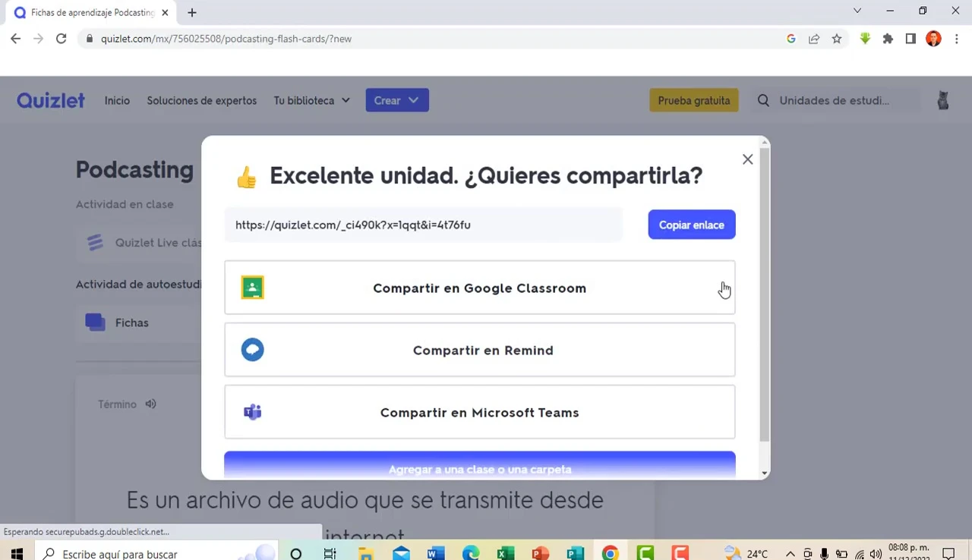972x560 pixels.
Task: Open Publisher from the taskbar
Action: pyautogui.click(x=576, y=553)
